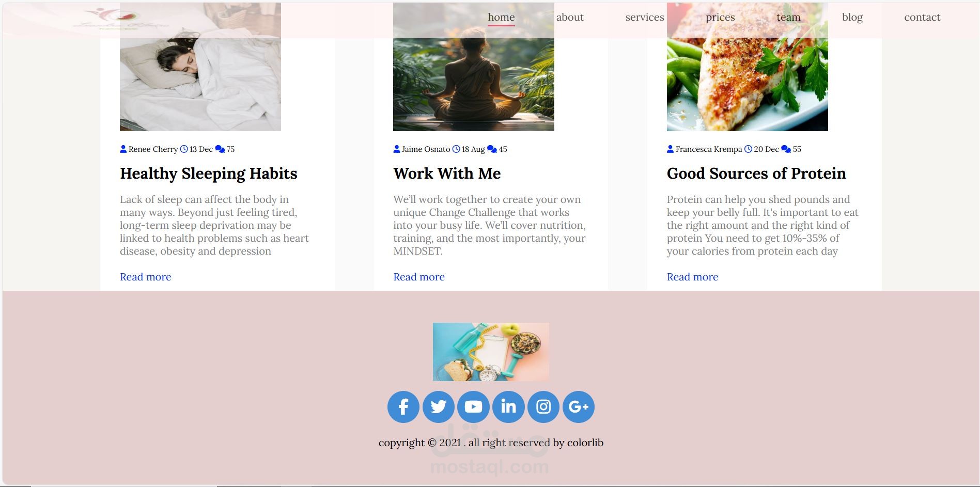
Task: Read more about Healthy Sleeping Habits
Action: [146, 277]
